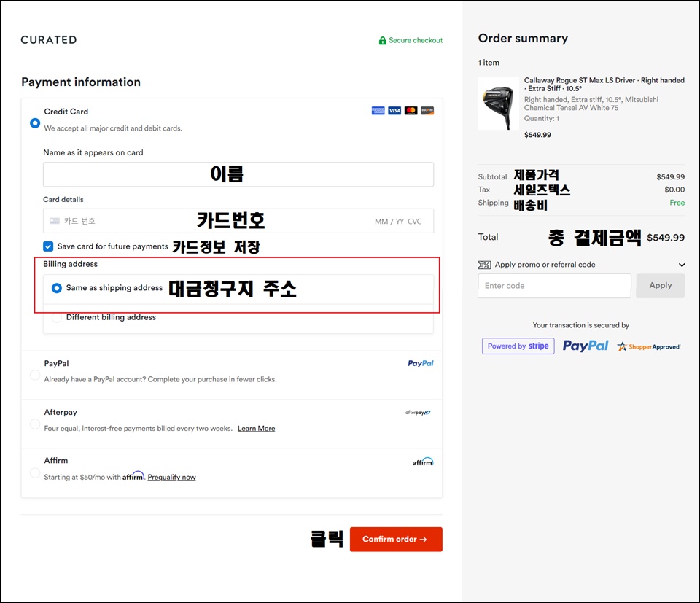Click Name as it appears on card field

(x=238, y=174)
